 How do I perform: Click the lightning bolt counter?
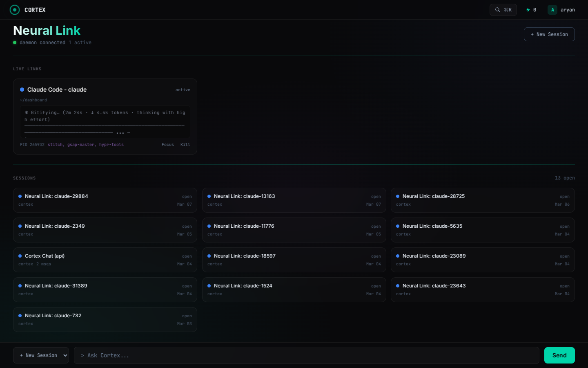pyautogui.click(x=531, y=10)
